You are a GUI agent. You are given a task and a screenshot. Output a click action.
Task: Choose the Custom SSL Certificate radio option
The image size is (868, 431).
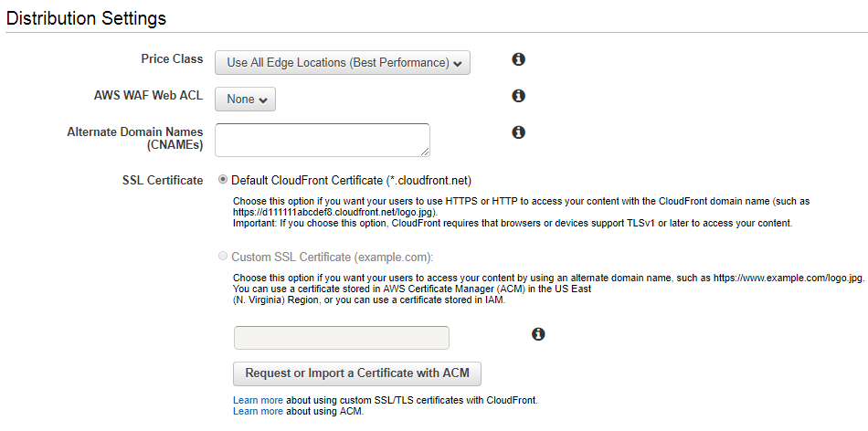click(223, 257)
